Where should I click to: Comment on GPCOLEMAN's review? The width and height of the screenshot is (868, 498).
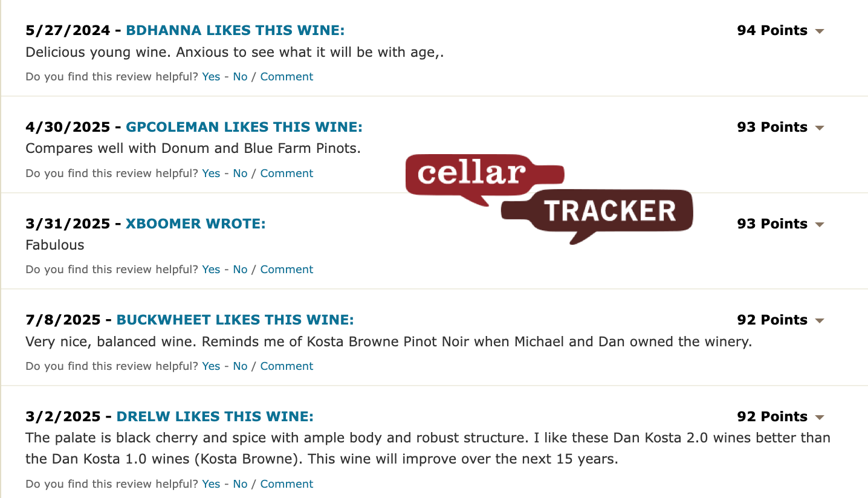[x=287, y=173]
